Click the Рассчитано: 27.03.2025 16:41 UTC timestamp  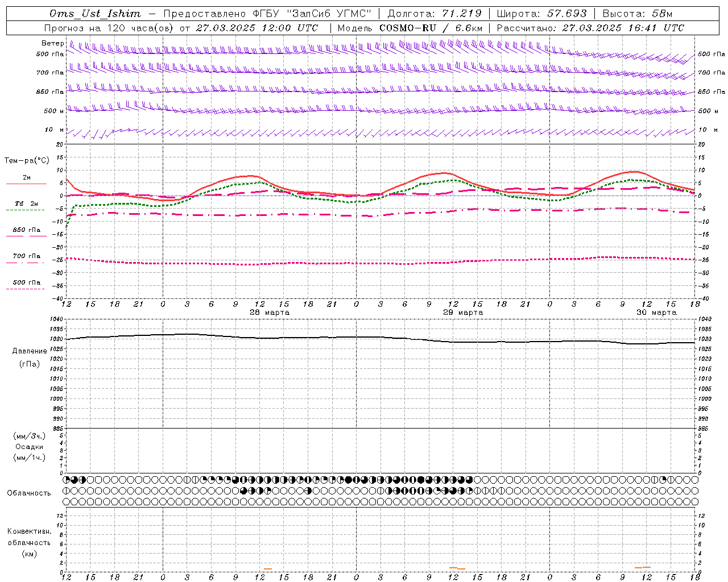[x=590, y=28]
